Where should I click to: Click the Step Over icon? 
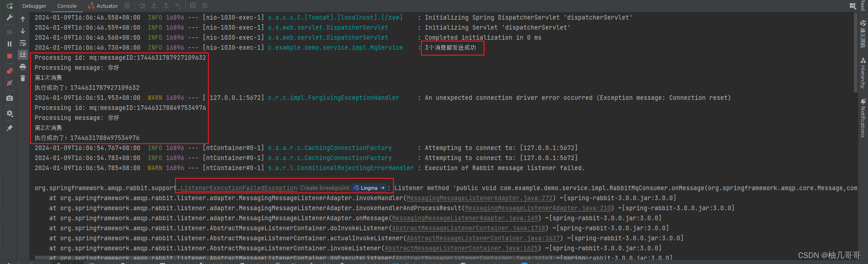(142, 5)
